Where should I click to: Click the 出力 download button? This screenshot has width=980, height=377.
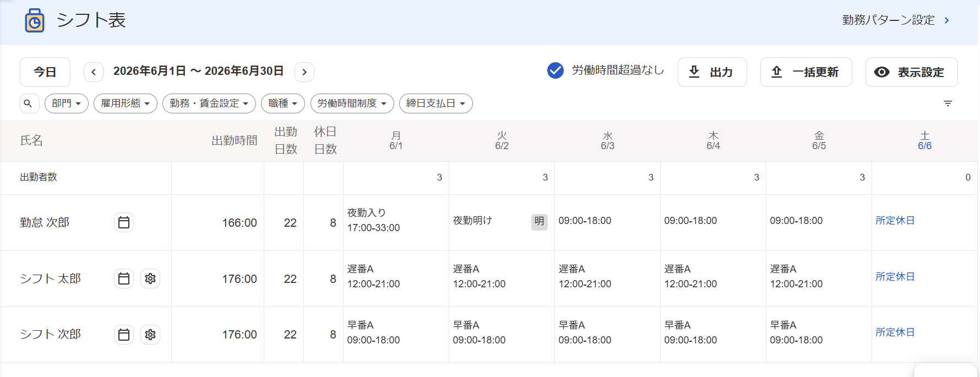tap(712, 72)
